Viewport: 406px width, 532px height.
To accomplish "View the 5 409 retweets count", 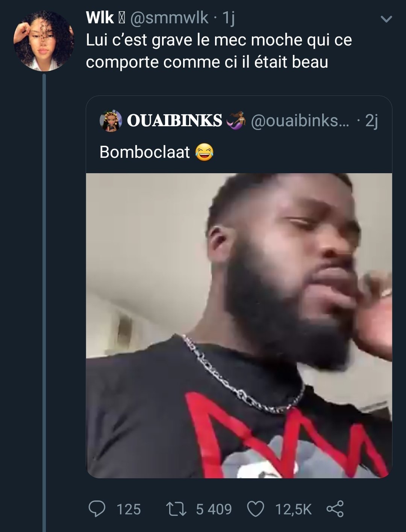I will click(x=214, y=509).
